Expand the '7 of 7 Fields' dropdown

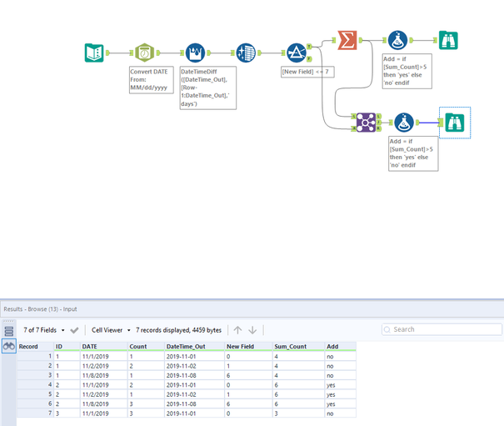(x=45, y=329)
